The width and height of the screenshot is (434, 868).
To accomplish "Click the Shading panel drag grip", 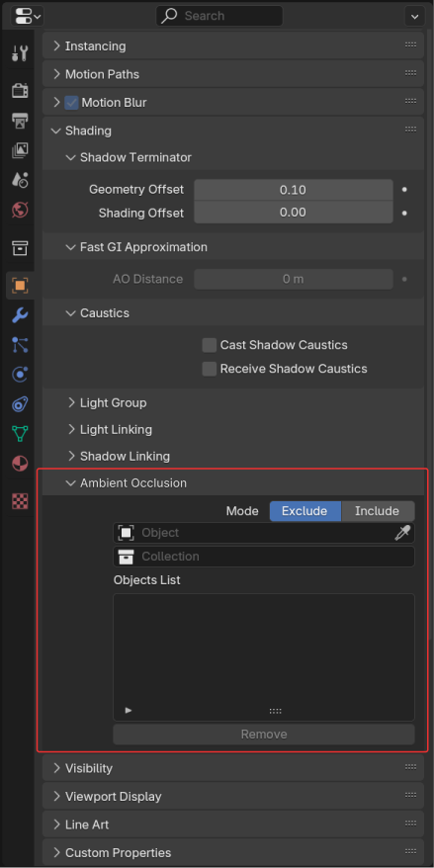I will 410,130.
